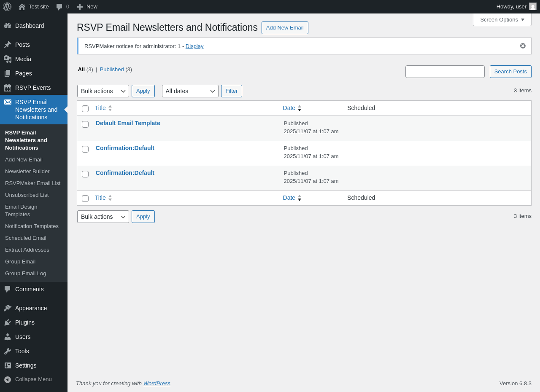Dismiss the RSVPMaker administrator notice
Screen dimensions: 540x392
pos(523,46)
